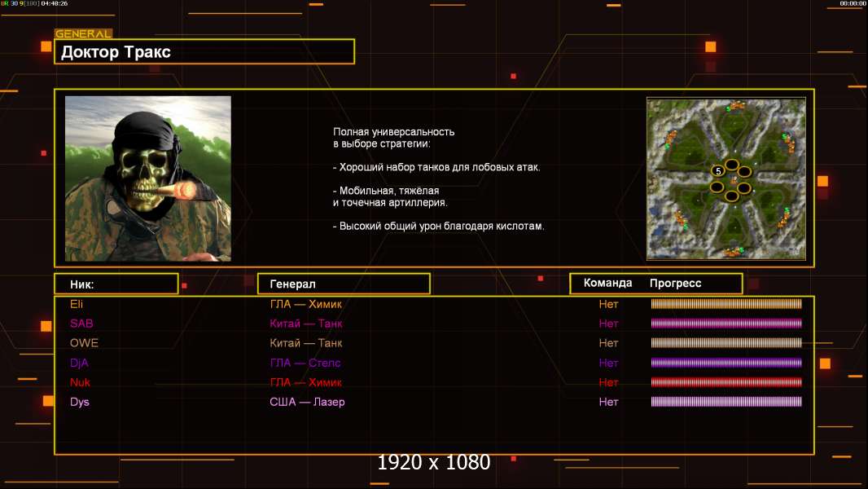Viewport: 868px width, 489px height.
Task: Open the hexagonal map preview thumbnail
Action: 726,178
